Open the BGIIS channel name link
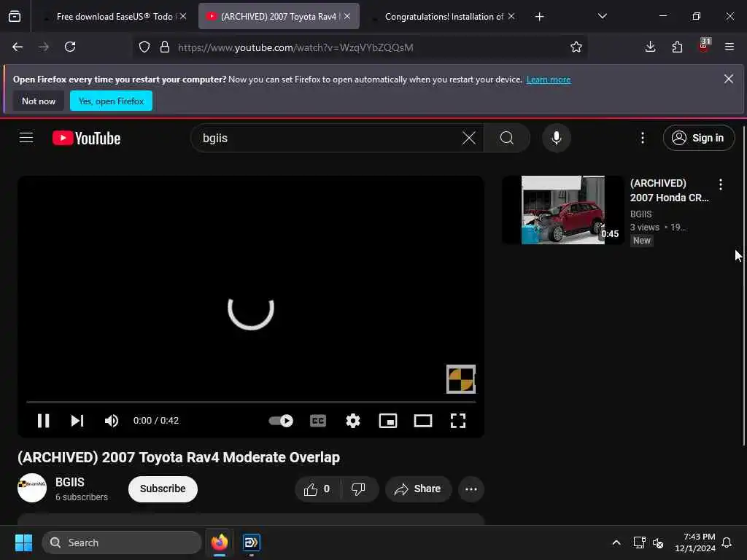Image resolution: width=747 pixels, height=560 pixels. (70, 482)
